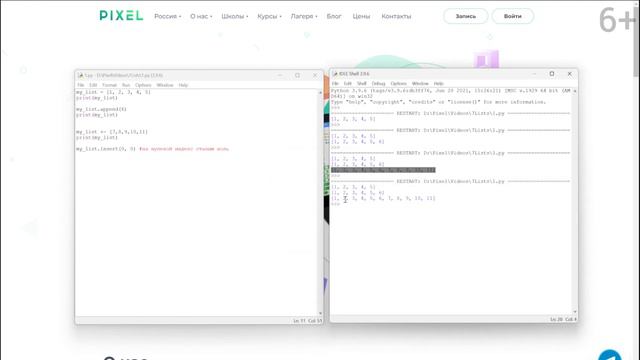Click the Запись button

click(x=465, y=16)
